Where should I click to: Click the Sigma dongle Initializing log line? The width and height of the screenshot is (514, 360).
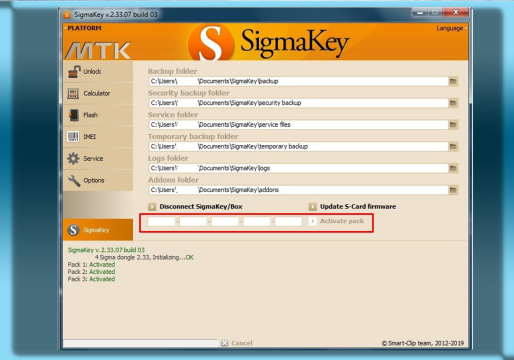click(x=144, y=257)
